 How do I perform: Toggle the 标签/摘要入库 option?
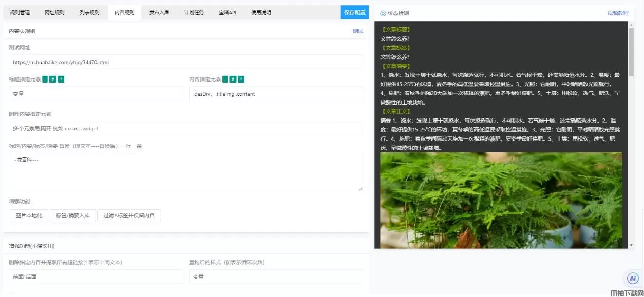point(72,215)
